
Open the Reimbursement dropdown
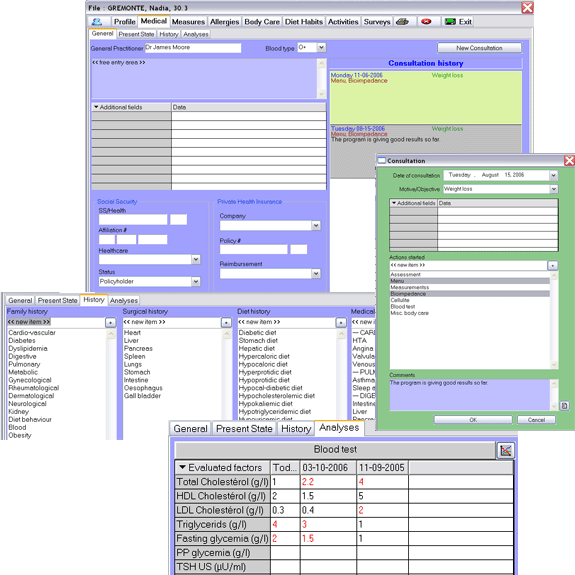(x=316, y=274)
